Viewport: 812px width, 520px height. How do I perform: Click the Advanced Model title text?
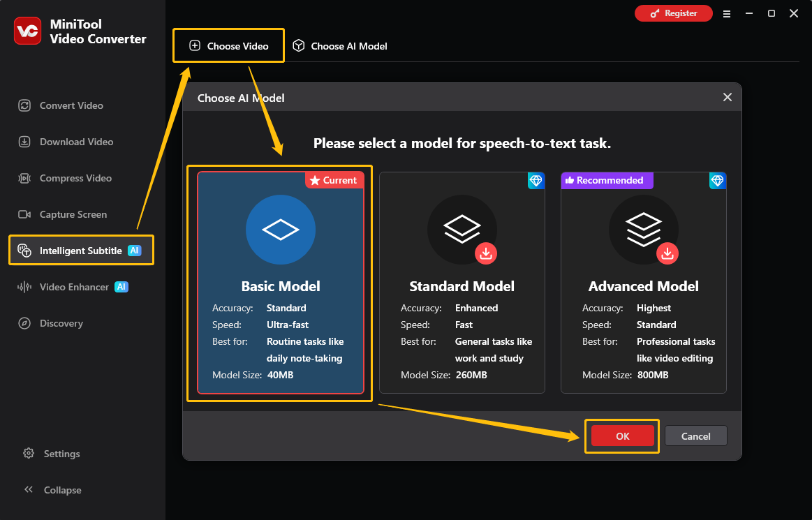click(x=644, y=286)
